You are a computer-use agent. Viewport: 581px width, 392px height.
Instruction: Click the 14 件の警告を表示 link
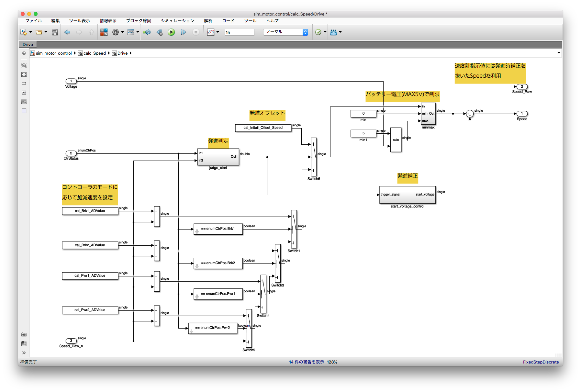point(306,362)
